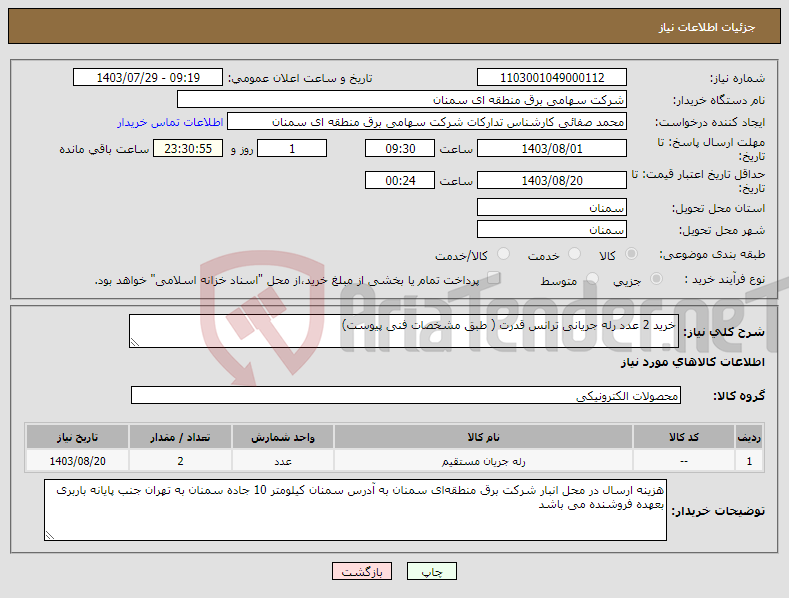Click the delivery city field سمنان
The height and width of the screenshot is (598, 789).
(x=551, y=230)
